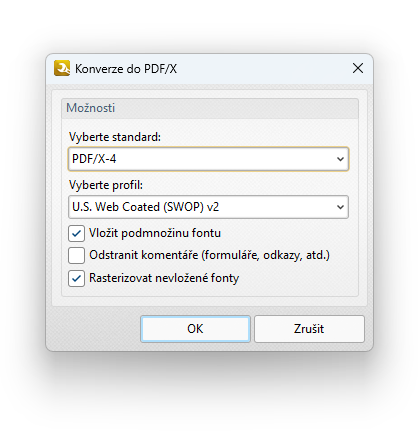
Task: Click the Rasterizovat nevložené fonty label text
Action: tap(164, 278)
